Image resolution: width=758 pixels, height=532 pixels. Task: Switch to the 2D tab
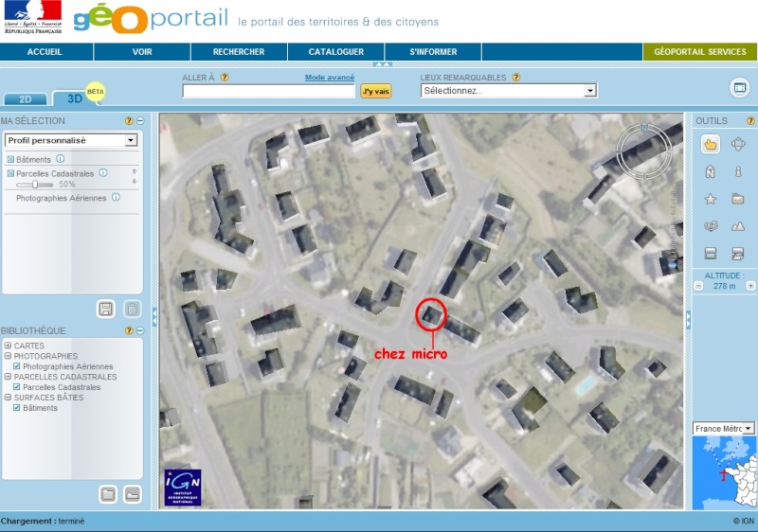[26, 99]
